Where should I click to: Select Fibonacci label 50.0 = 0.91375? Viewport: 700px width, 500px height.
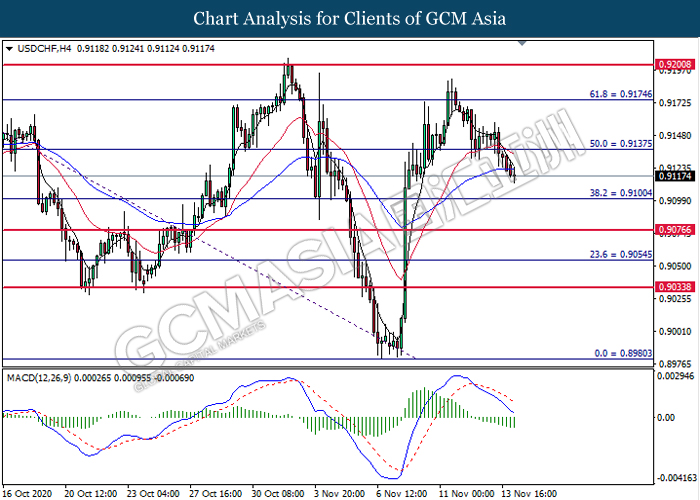click(x=621, y=143)
